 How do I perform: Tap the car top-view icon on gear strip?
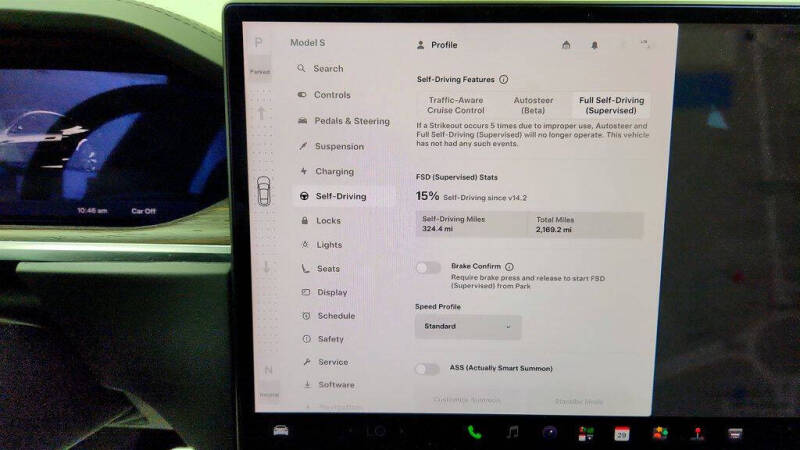[x=263, y=191]
